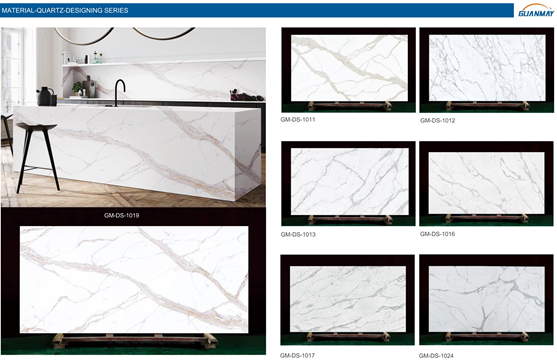Click the black bar stool in photo
Viewport: 557px width, 362px height.
(37, 156)
